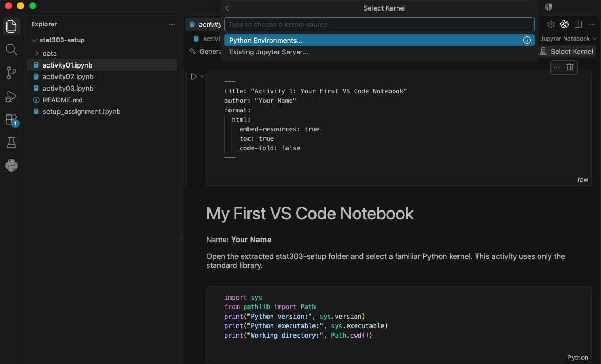This screenshot has height=364, width=601.
Task: Change raw cell language label
Action: [x=583, y=180]
